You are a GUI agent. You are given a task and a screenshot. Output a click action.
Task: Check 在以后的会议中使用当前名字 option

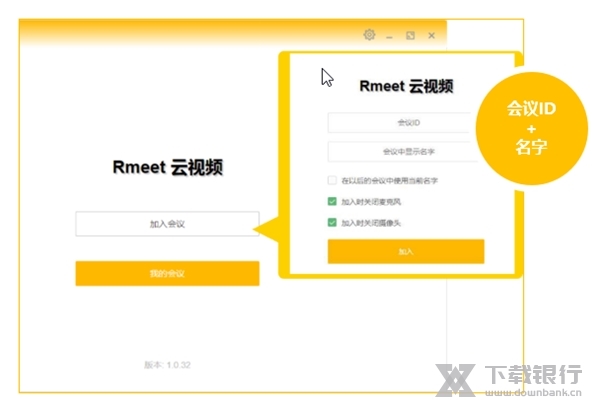332,180
